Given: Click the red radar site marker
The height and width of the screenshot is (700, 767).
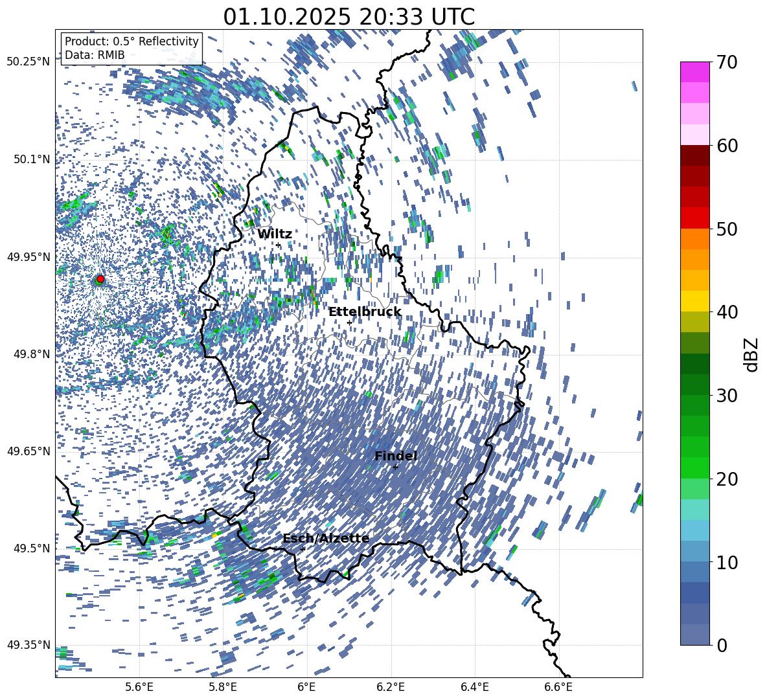Looking at the screenshot, I should click(100, 278).
